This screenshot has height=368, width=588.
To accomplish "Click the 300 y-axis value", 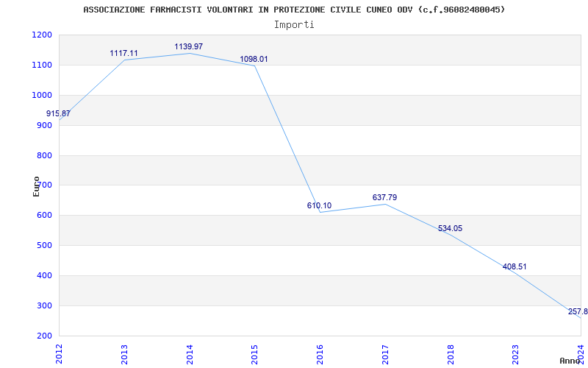I will (44, 305).
